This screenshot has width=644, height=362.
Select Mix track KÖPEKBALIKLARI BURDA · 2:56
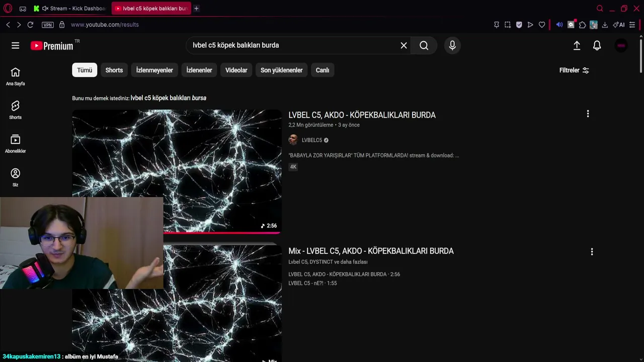tap(344, 275)
